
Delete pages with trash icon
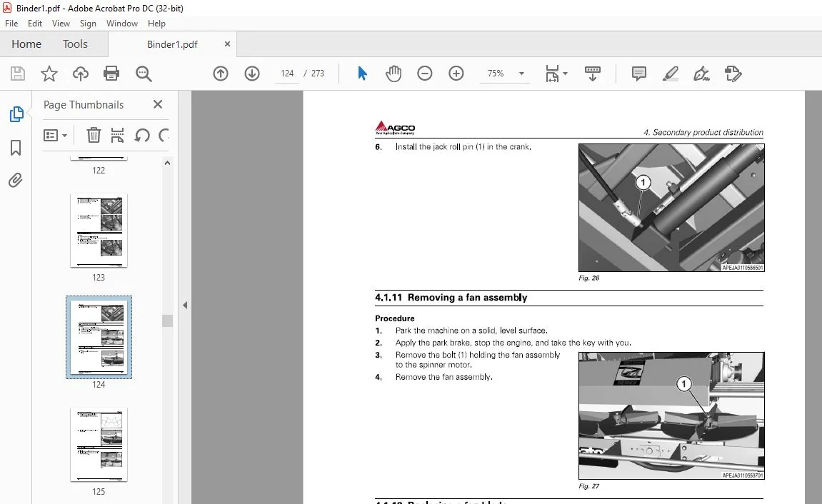coord(94,135)
